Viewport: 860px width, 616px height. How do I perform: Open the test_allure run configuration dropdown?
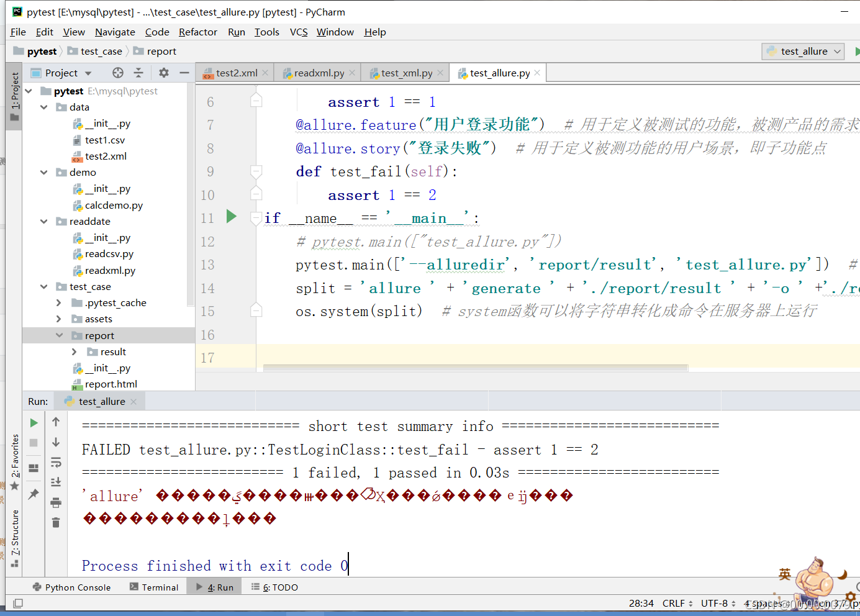803,52
